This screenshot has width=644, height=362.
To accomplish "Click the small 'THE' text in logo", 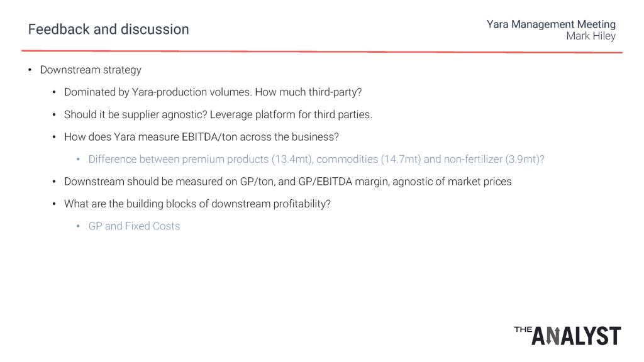I will (523, 329).
